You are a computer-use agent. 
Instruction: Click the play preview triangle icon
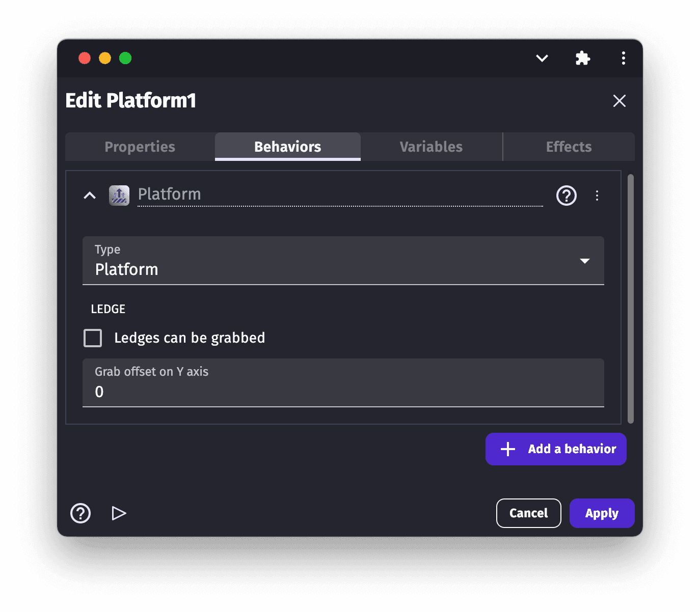119,513
